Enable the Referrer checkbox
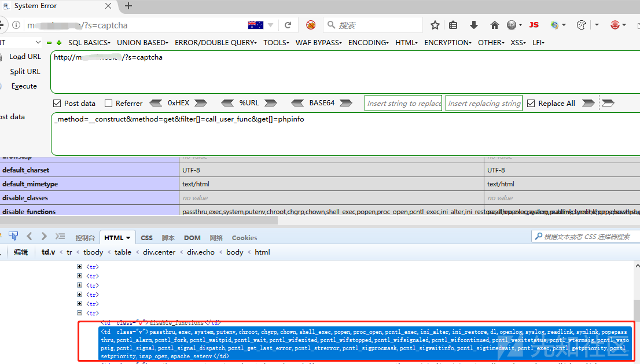 (109, 103)
